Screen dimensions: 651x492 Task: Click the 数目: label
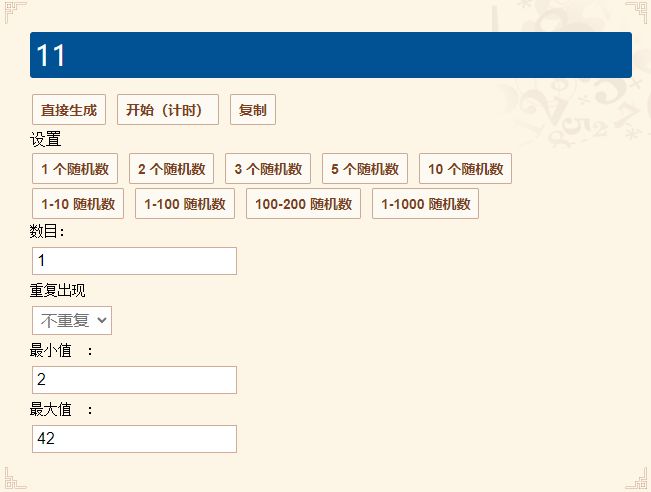click(x=47, y=231)
